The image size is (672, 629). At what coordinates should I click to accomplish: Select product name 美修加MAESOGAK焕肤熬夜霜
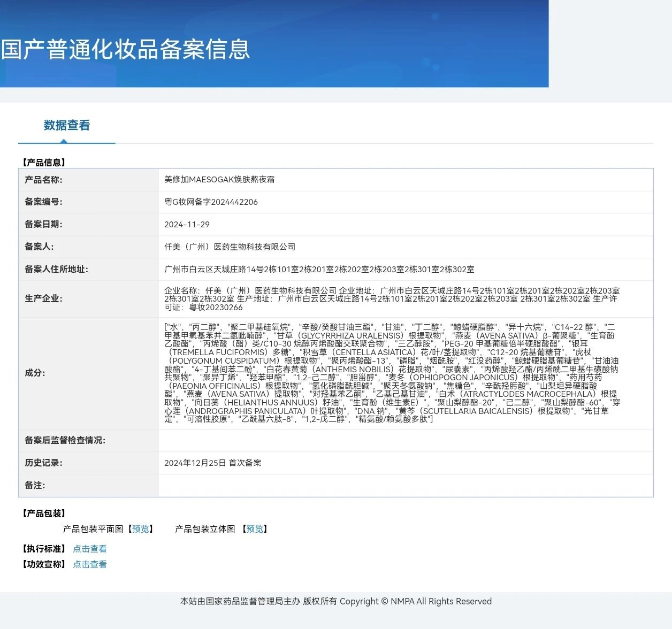[x=219, y=180]
